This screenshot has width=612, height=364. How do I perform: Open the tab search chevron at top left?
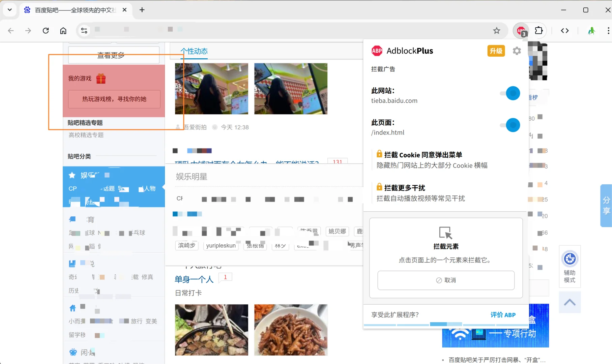(x=9, y=10)
